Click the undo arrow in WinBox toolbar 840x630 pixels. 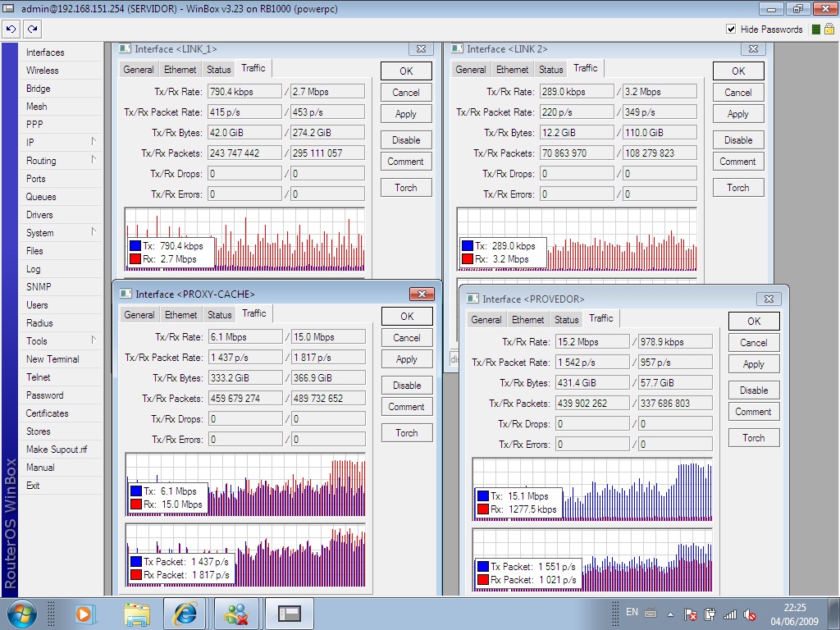(11, 29)
